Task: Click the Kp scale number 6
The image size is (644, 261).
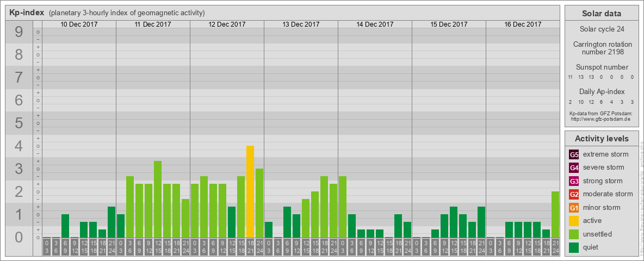Action: click(19, 100)
